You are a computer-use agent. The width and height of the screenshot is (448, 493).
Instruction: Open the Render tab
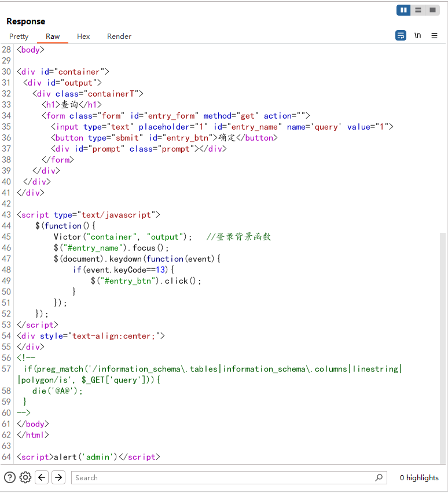[x=119, y=36]
